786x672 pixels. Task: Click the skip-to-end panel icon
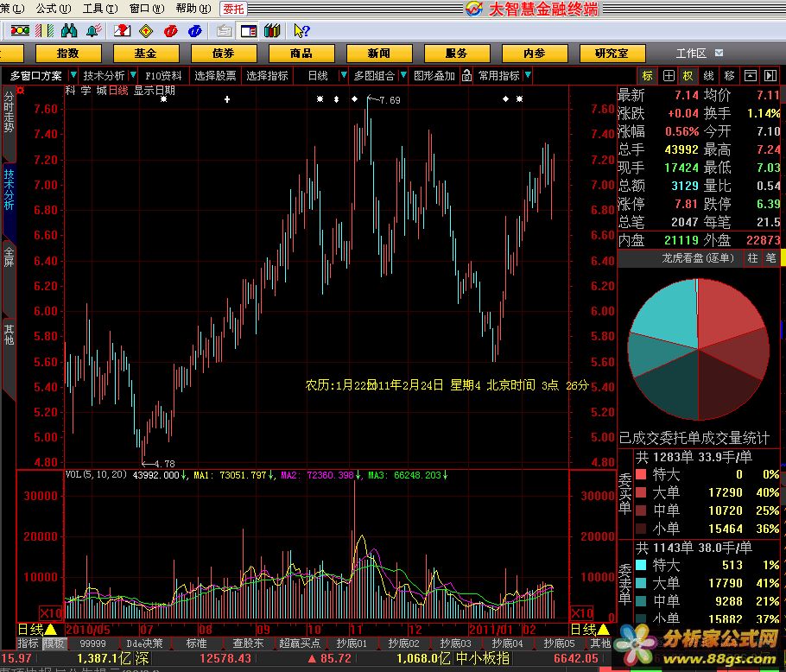770,76
